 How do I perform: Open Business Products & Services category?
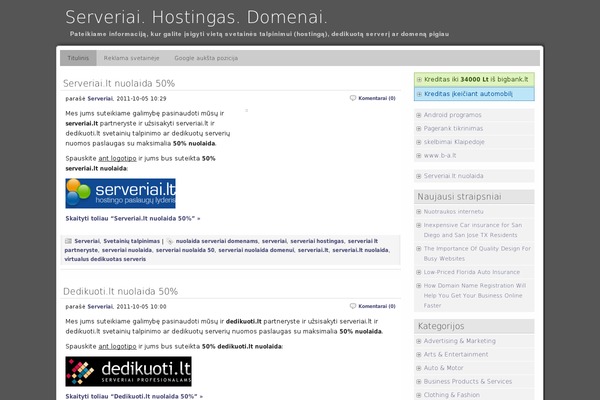[468, 382]
